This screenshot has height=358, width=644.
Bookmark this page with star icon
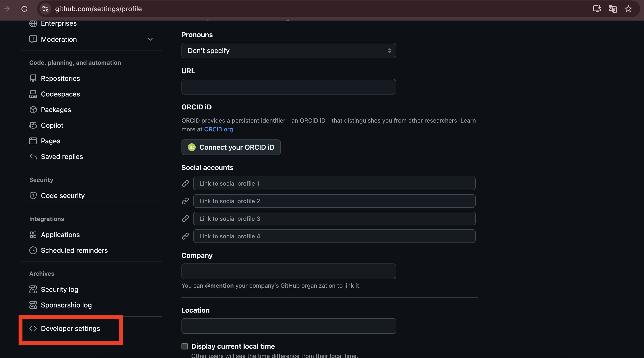pos(628,9)
